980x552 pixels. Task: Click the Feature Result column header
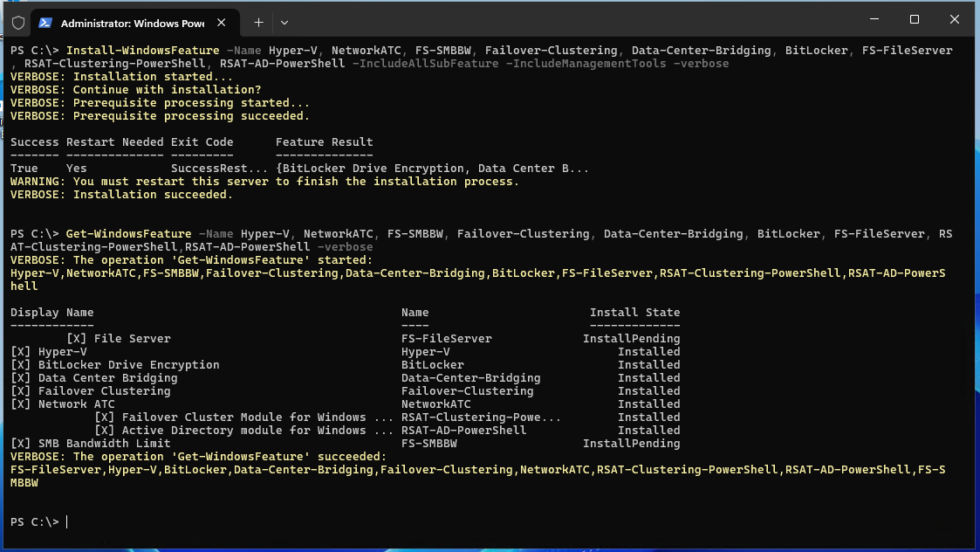(x=324, y=142)
